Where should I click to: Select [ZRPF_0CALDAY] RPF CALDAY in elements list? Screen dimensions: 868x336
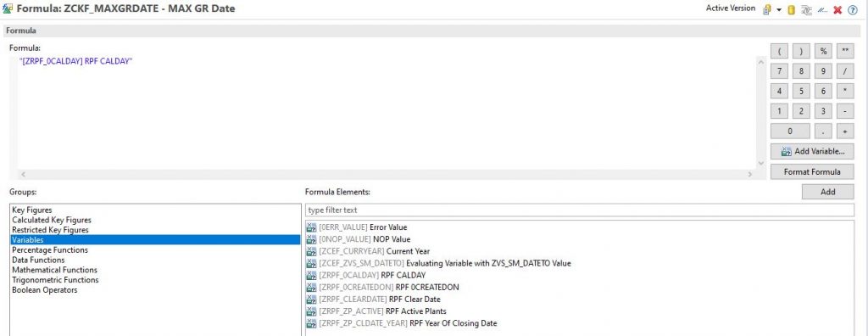[x=372, y=275]
